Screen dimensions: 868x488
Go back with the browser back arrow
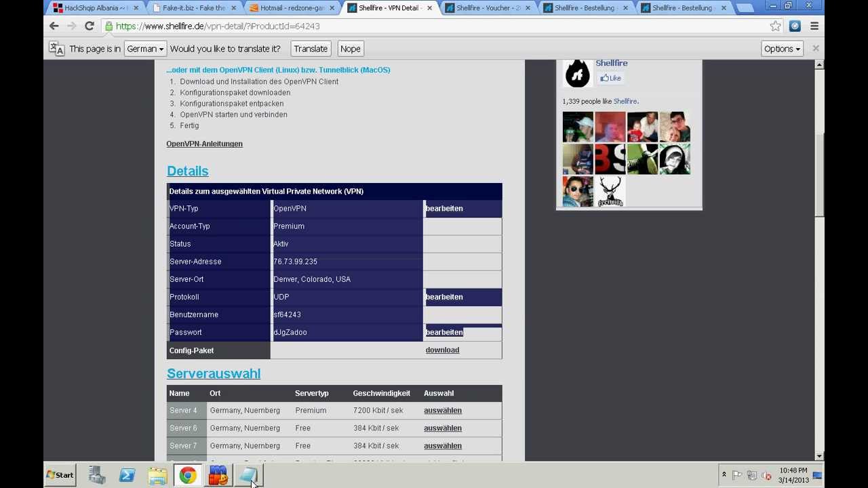tap(54, 26)
